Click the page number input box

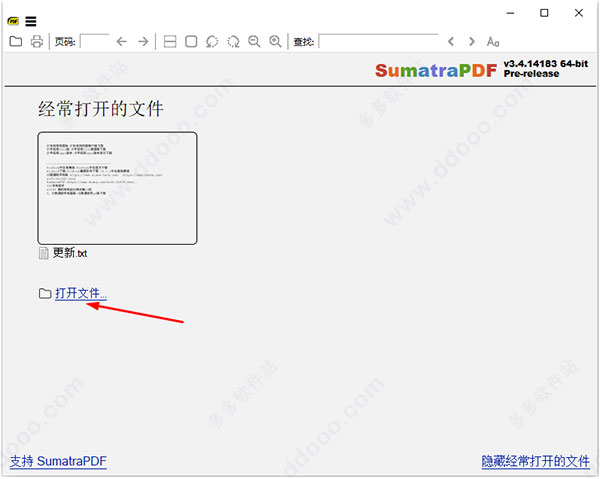tap(95, 41)
